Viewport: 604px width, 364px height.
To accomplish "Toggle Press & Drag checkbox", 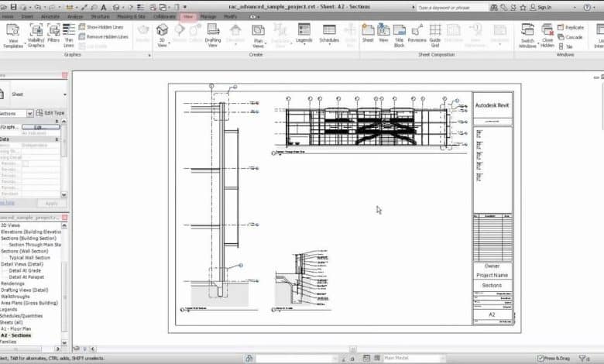I will tap(540, 359).
